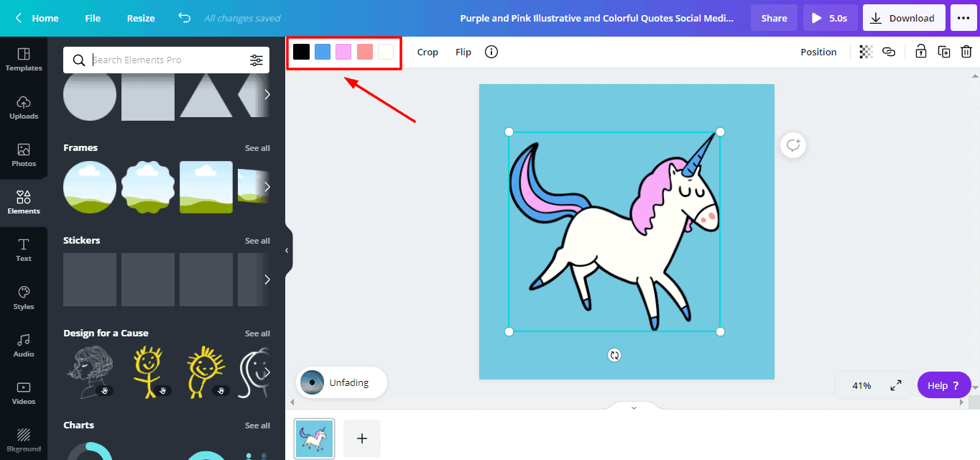Viewport: 980px width, 460px height.
Task: Click the transparency checkerboard icon
Action: [x=866, y=52]
